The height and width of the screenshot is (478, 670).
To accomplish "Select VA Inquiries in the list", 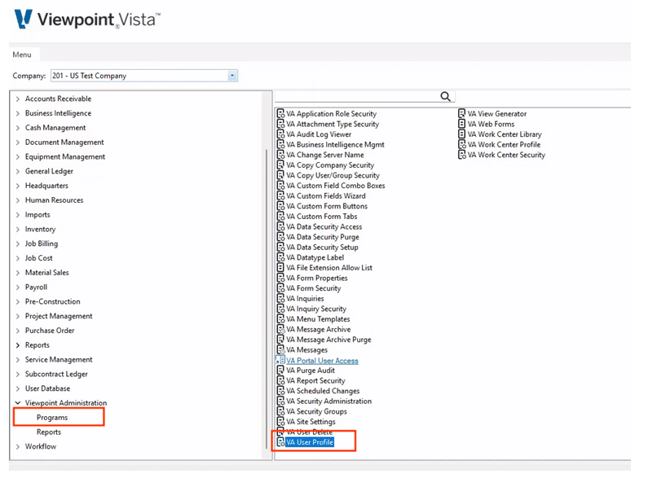I will 305,299.
